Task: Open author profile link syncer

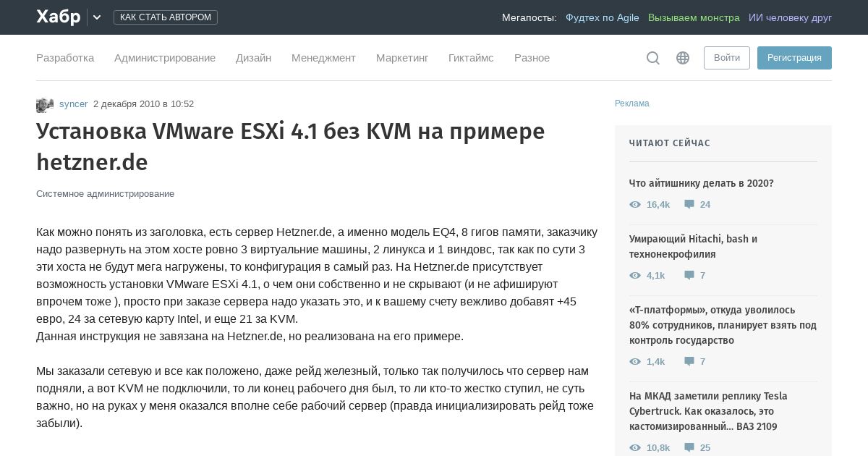Action: [74, 104]
